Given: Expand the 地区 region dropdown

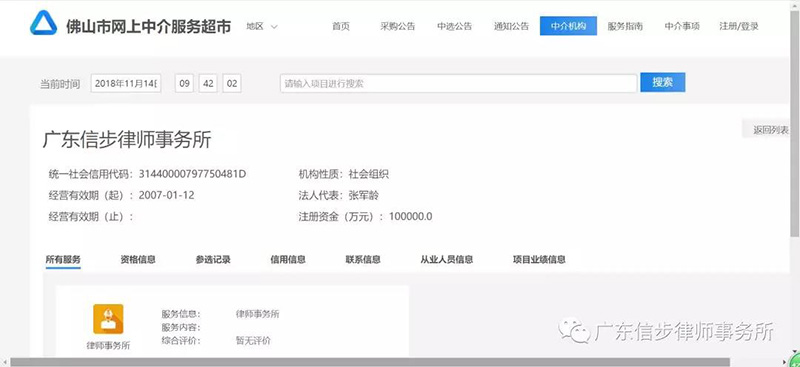Looking at the screenshot, I should click(262, 27).
